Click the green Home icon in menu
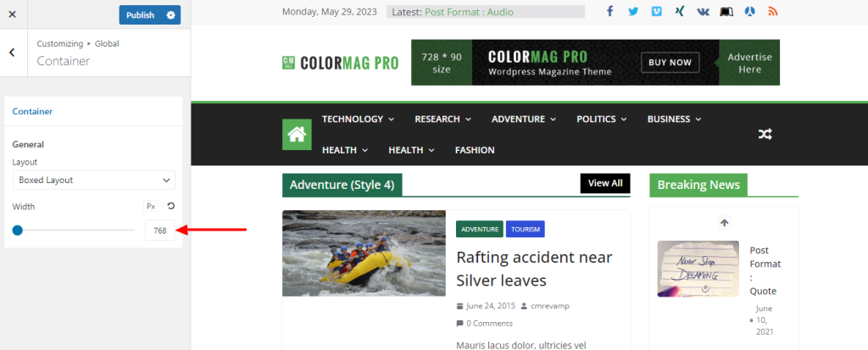Screen dimensions: 868x350 [297, 135]
